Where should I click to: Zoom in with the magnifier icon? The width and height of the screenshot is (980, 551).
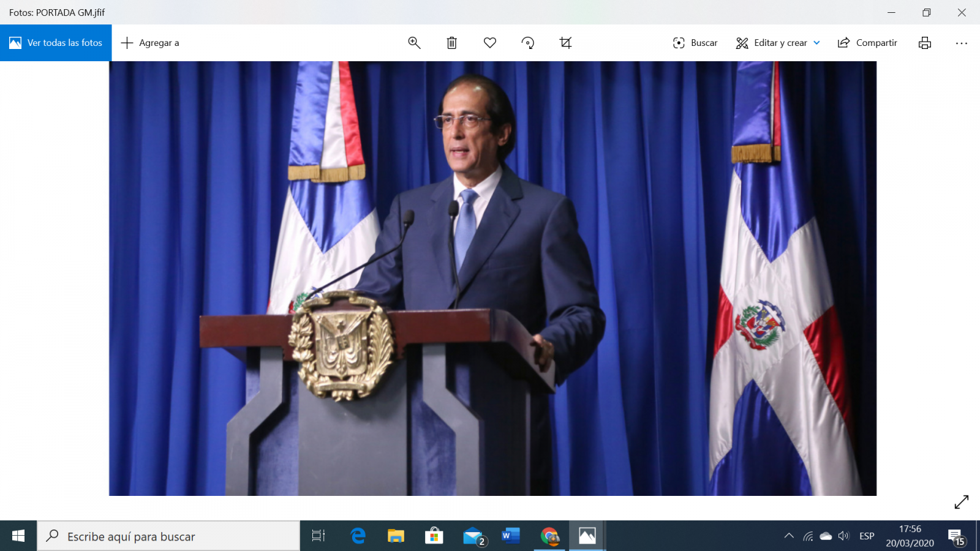point(414,43)
